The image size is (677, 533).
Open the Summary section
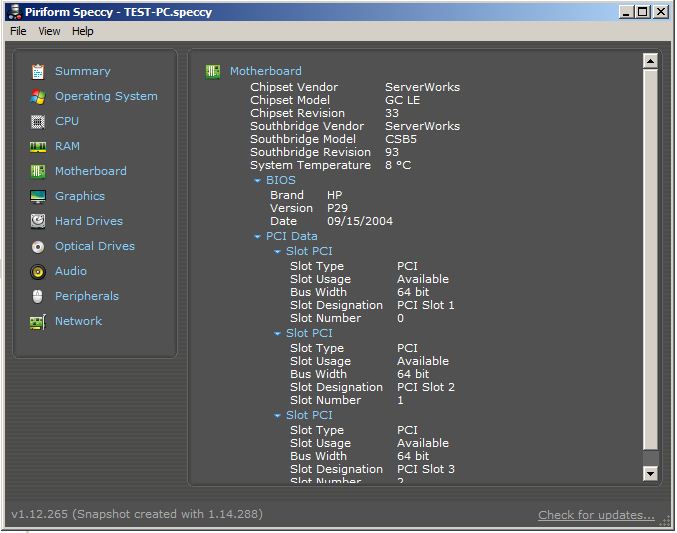tap(82, 71)
